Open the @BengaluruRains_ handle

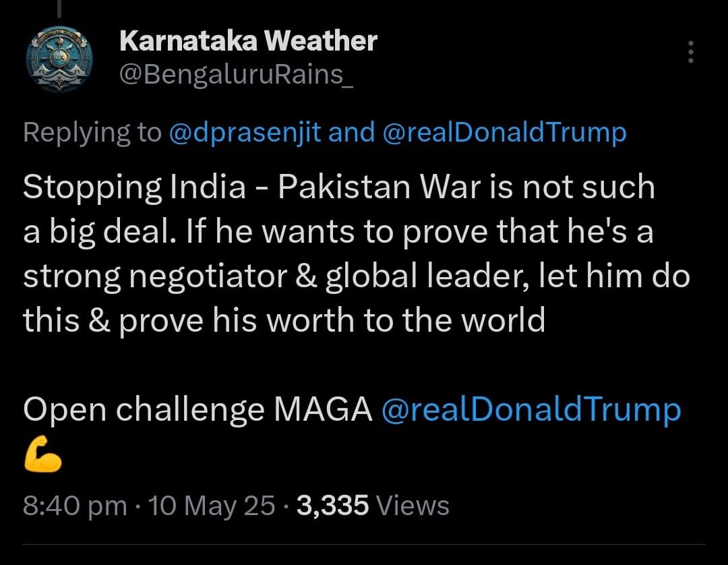click(236, 76)
